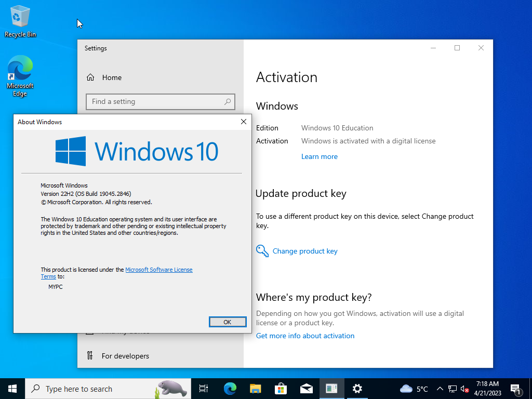Maximize the Settings window

457,48
